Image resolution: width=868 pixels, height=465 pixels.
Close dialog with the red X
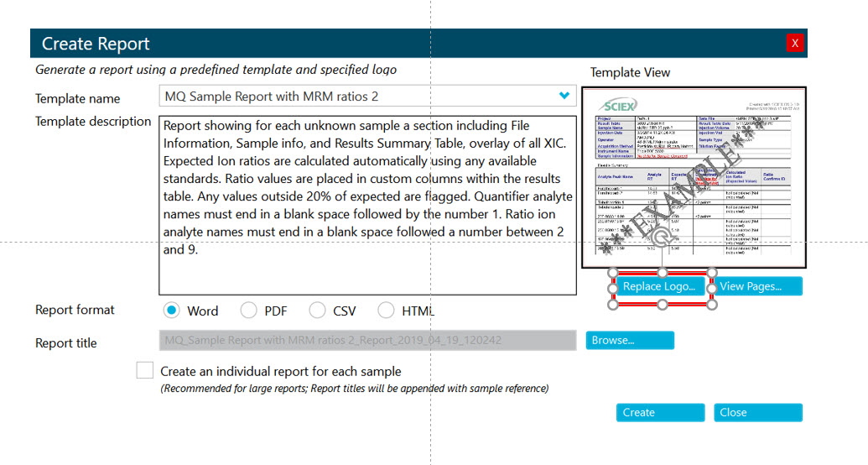coord(795,44)
